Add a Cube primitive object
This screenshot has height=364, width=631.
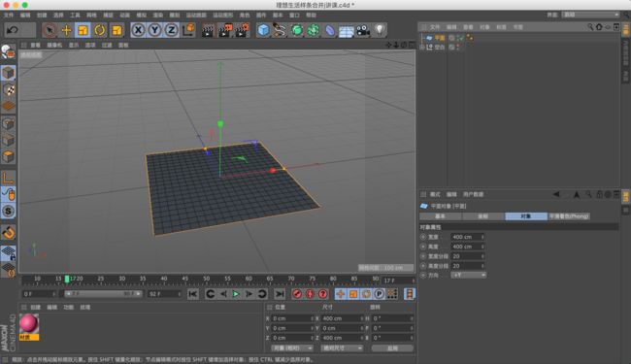[263, 30]
